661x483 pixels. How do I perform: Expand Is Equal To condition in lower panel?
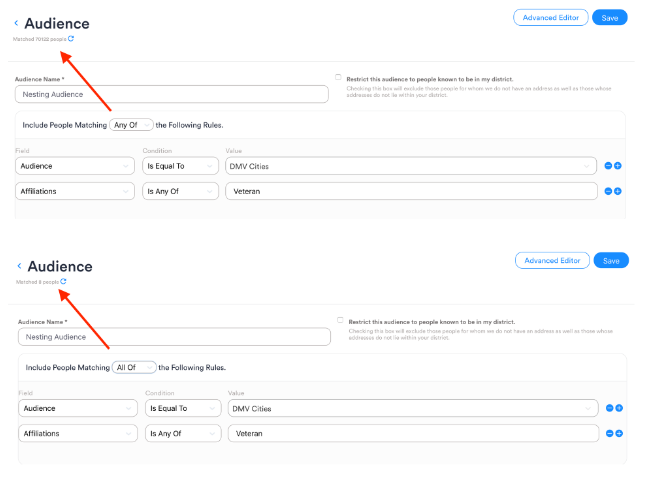[182, 408]
